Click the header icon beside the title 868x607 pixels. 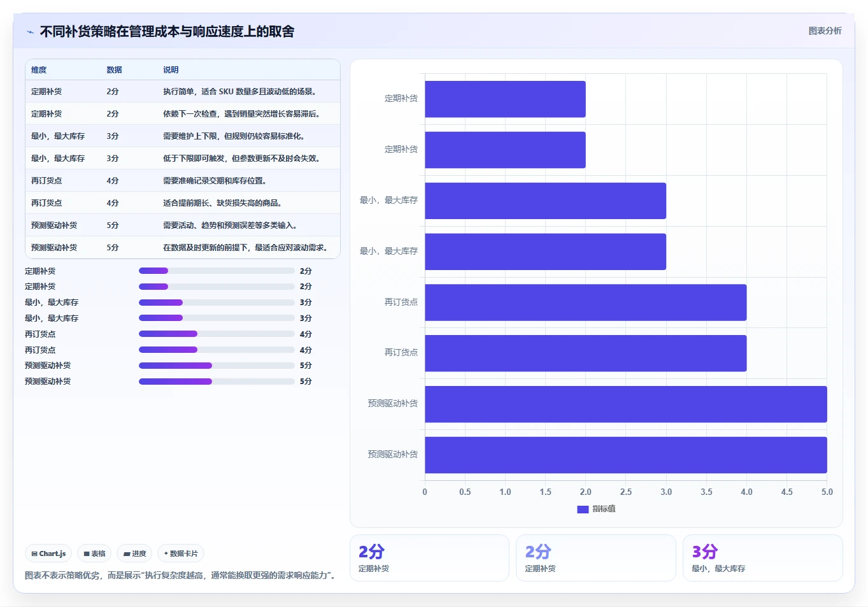pos(31,32)
